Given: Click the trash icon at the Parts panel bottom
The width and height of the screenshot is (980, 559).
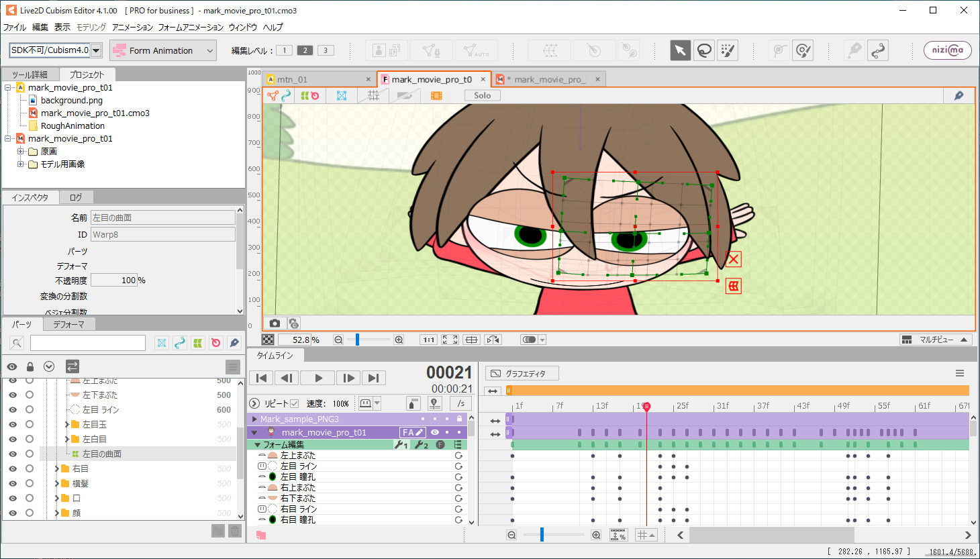Looking at the screenshot, I should tap(234, 531).
